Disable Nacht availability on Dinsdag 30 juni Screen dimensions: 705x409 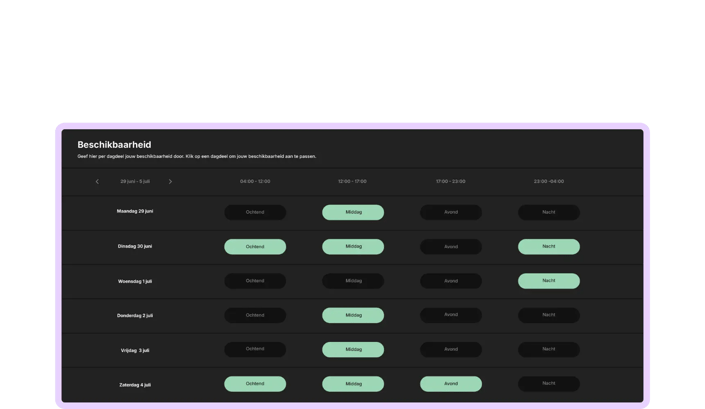pyautogui.click(x=549, y=247)
